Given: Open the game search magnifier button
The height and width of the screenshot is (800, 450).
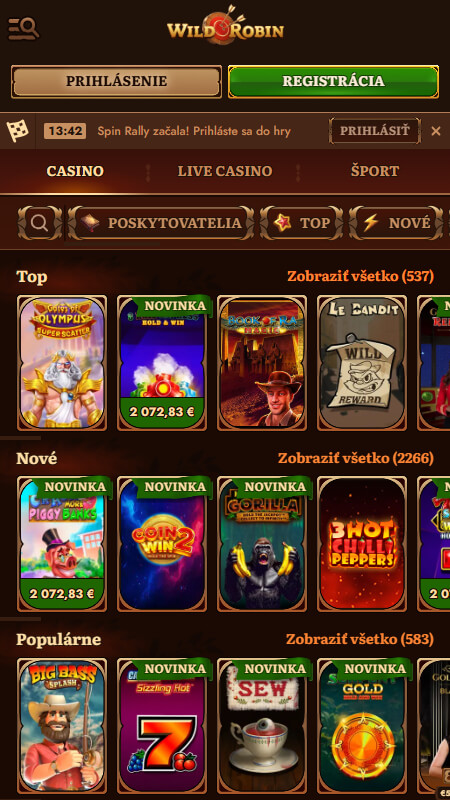Looking at the screenshot, I should (x=39, y=223).
